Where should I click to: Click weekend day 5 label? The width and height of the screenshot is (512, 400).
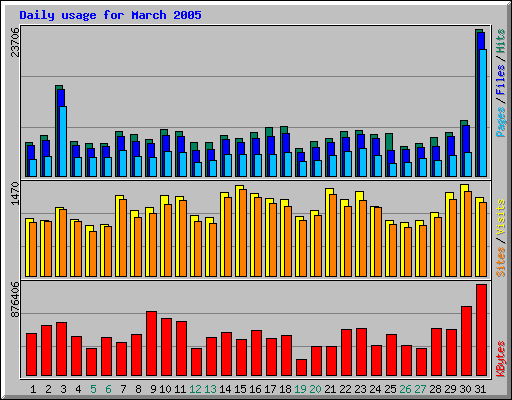click(x=93, y=389)
